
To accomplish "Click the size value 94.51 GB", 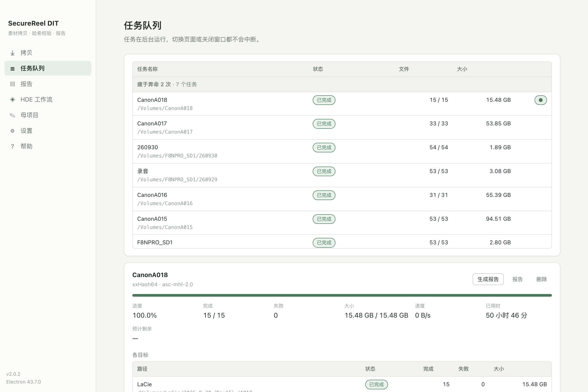I will coord(498,219).
